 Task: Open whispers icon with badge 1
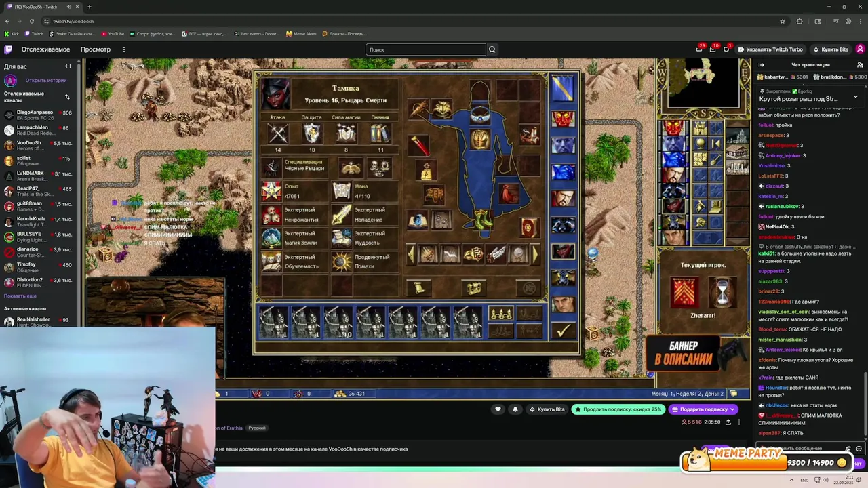pyautogui.click(x=726, y=49)
